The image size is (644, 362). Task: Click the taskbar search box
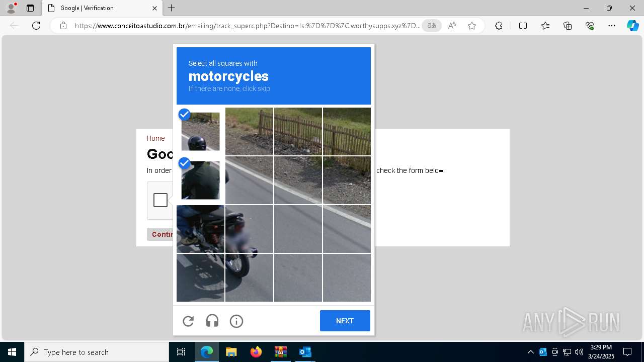[97, 352]
